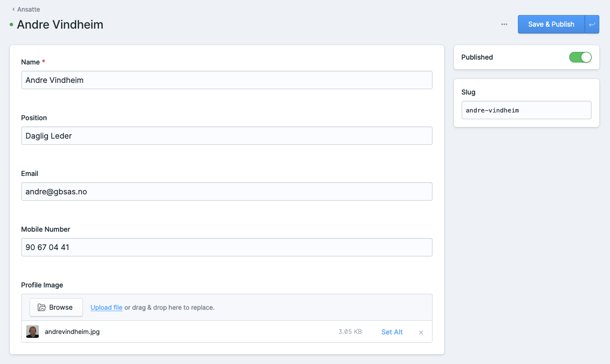The width and height of the screenshot is (610, 364).
Task: Click the folder icon in Browse button
Action: click(42, 307)
